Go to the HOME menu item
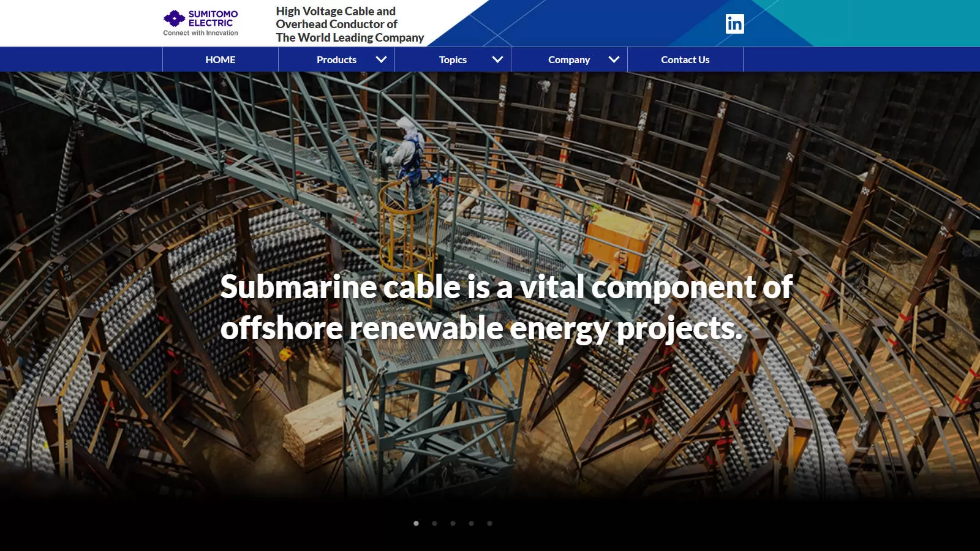Viewport: 980px width, 551px height. pos(221,60)
